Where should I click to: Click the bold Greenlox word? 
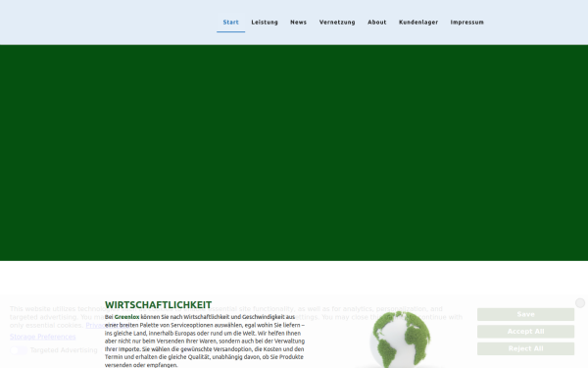coord(126,317)
